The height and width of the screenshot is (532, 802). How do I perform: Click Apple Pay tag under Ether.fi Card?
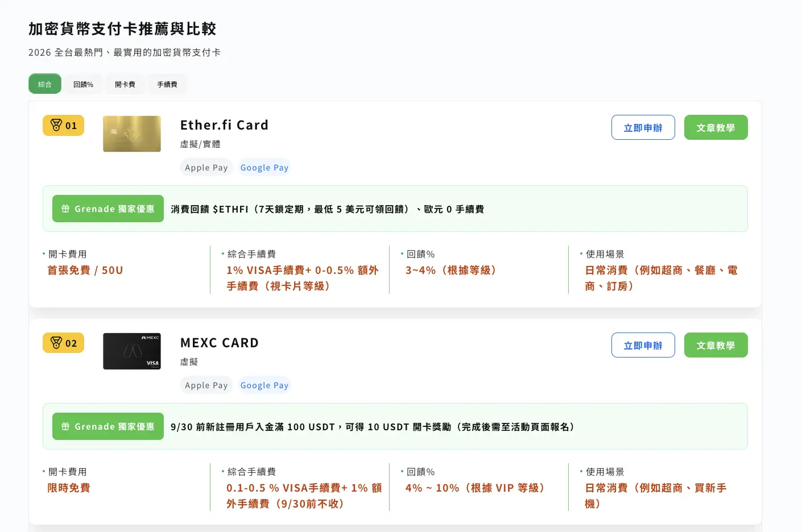(206, 167)
